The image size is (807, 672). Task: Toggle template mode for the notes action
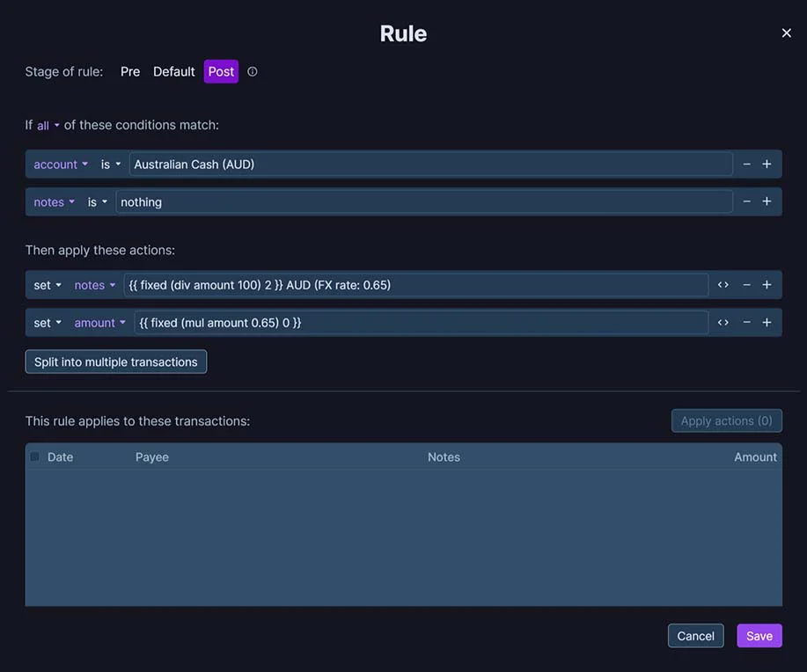click(723, 285)
